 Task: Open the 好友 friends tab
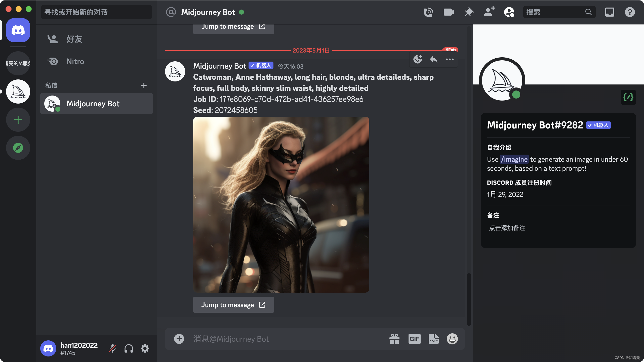(x=74, y=39)
